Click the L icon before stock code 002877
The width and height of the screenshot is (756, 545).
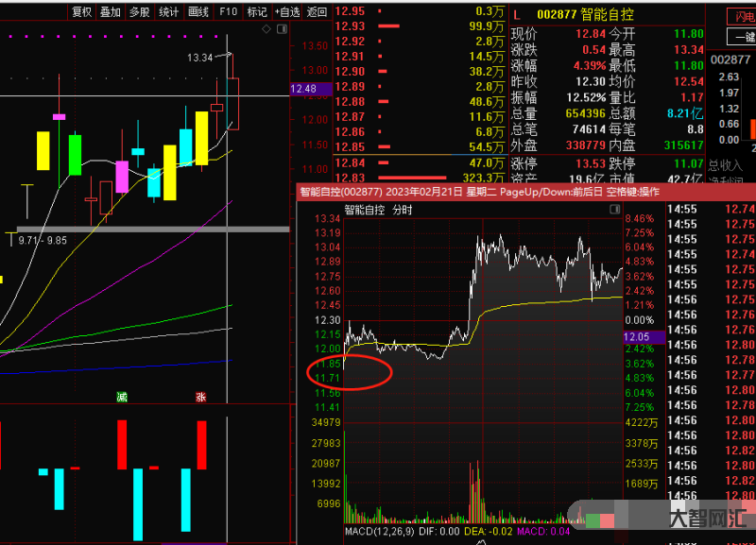(x=516, y=14)
